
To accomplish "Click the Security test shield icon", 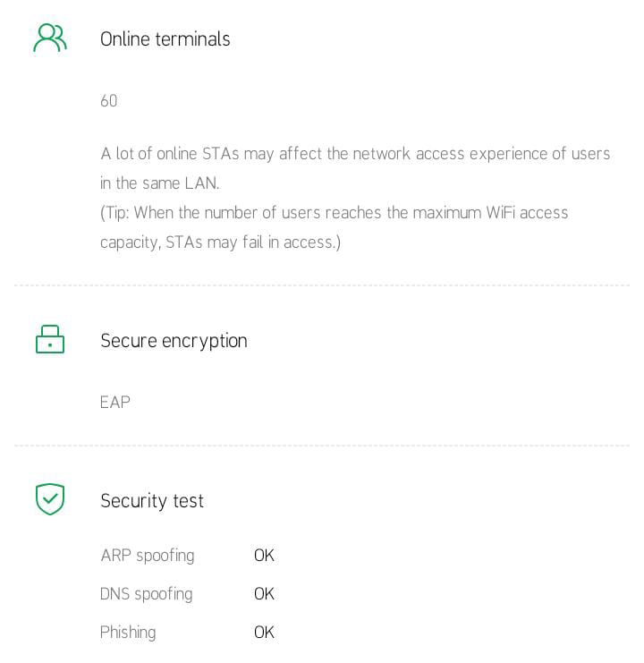I will pos(50,499).
